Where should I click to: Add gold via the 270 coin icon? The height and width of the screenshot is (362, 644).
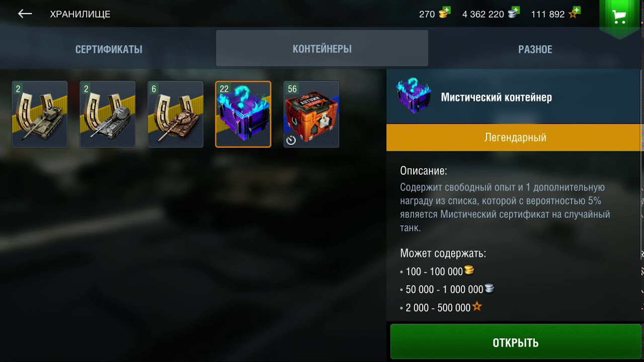444,13
